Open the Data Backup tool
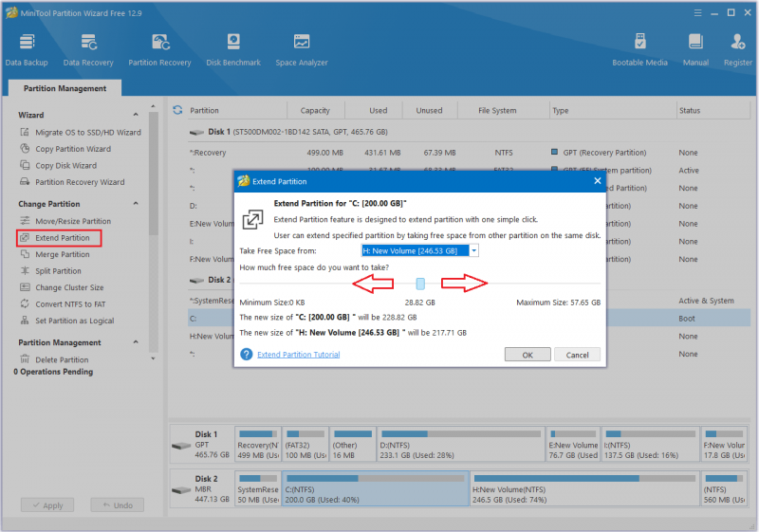The height and width of the screenshot is (532, 759). (27, 50)
